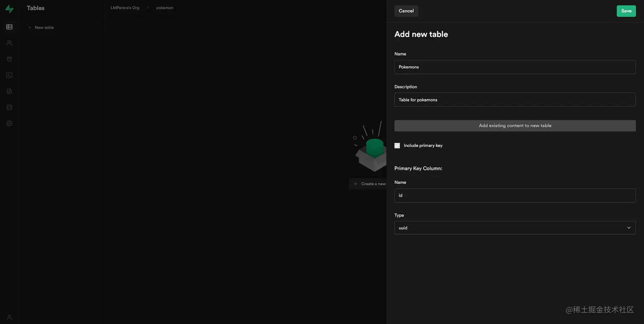Click the primary key Name field showing id
Viewport: 644px width, 324px height.
tap(515, 195)
